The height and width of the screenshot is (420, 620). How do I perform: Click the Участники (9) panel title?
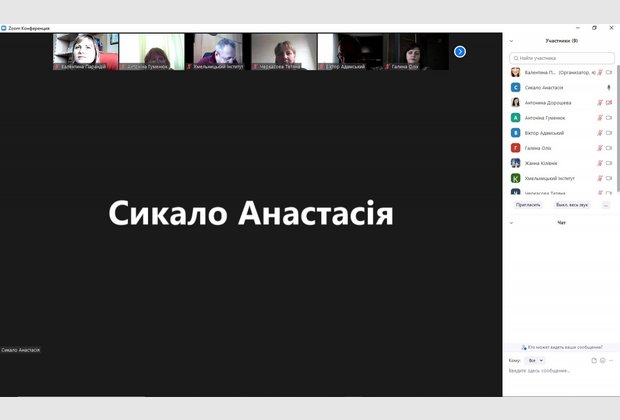coord(561,41)
